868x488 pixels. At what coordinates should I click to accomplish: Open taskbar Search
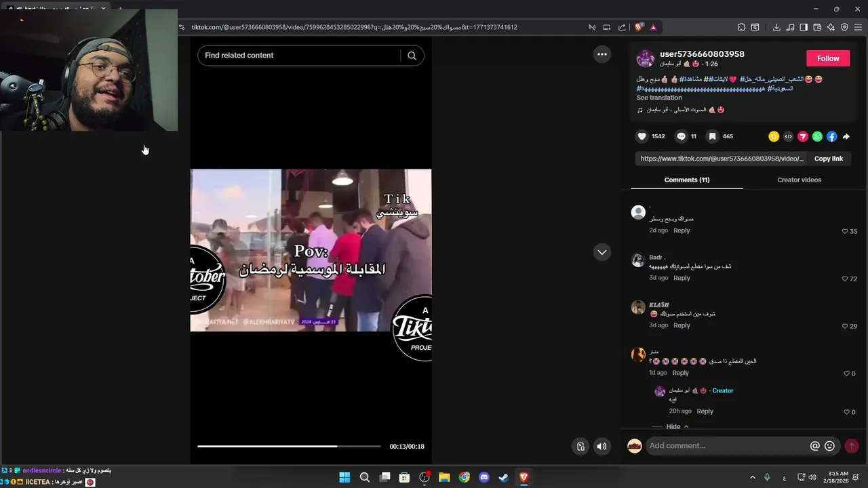click(x=364, y=477)
